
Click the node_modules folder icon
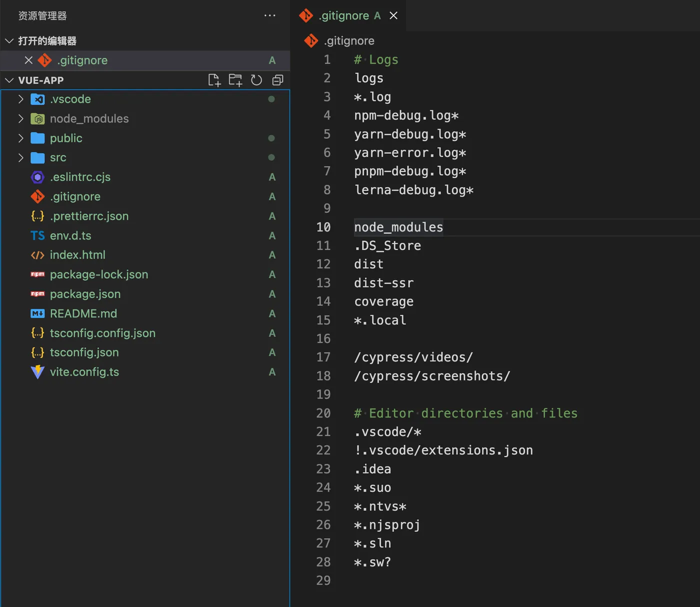[x=37, y=118]
